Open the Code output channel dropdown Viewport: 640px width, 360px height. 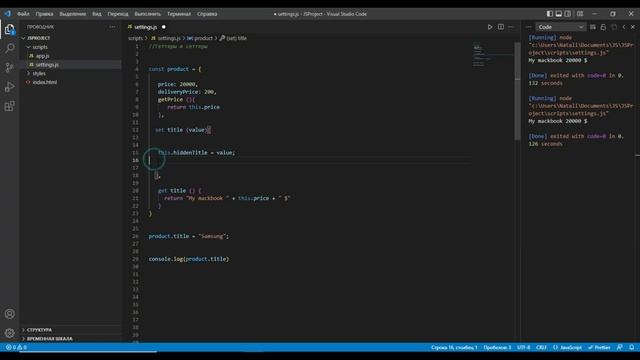tap(560, 27)
